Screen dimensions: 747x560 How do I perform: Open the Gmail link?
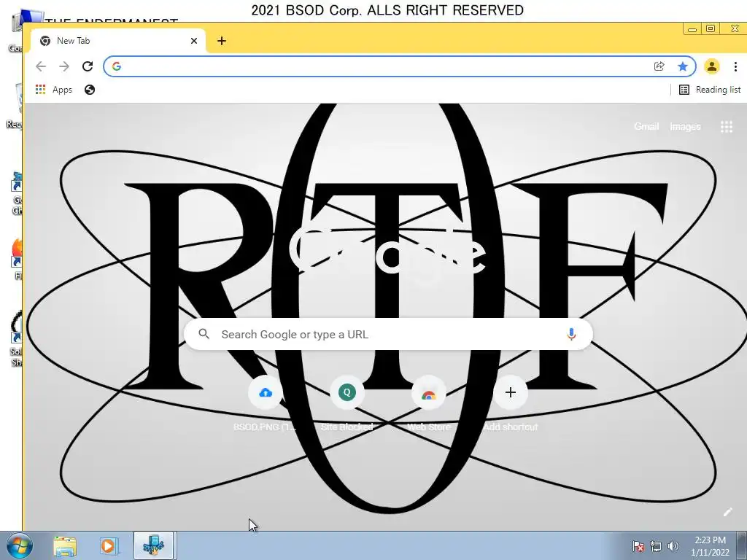(x=646, y=126)
